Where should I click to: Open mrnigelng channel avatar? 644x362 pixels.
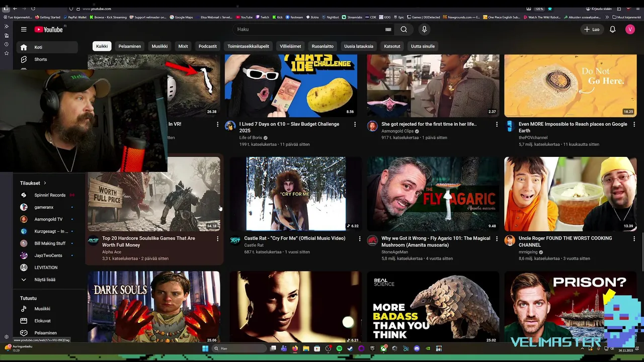point(510,240)
